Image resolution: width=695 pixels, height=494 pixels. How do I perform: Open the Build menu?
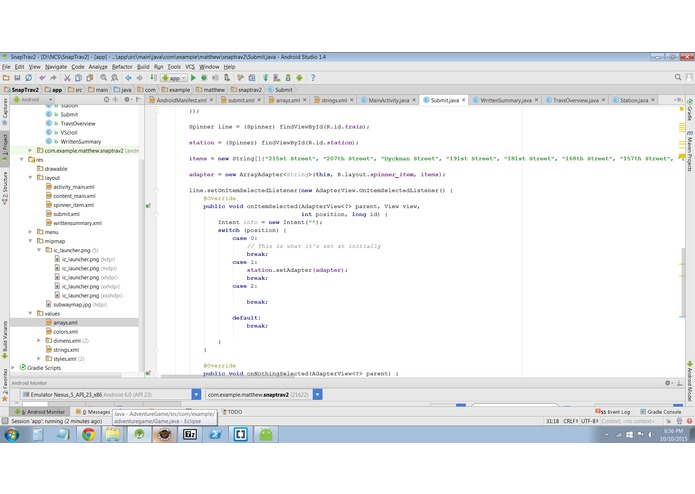pos(143,67)
